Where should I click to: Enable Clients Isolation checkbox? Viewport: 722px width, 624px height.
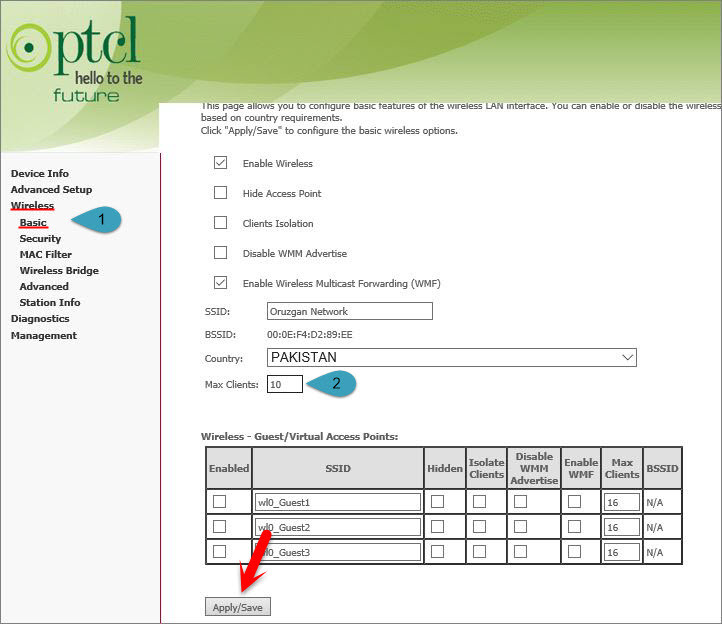pos(221,222)
